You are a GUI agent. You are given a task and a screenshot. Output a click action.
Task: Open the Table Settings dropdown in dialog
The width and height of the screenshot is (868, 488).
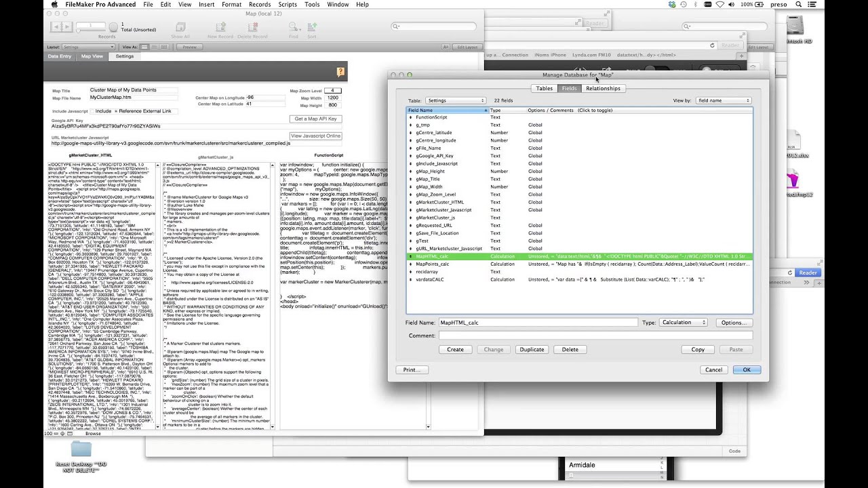coord(454,100)
